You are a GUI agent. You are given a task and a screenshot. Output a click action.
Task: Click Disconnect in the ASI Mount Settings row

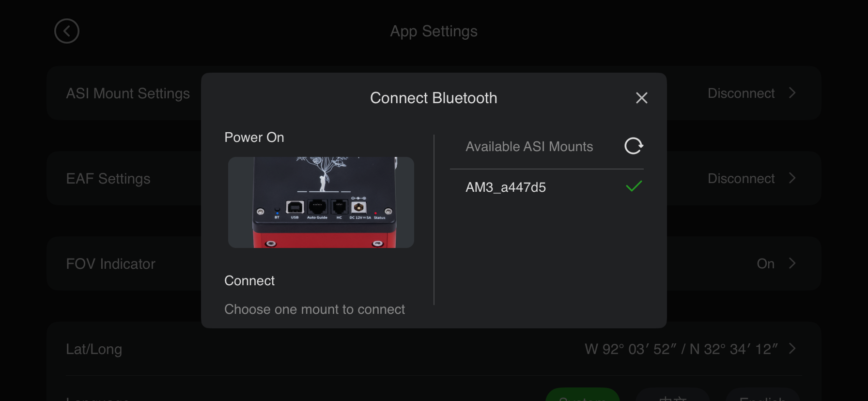(741, 93)
